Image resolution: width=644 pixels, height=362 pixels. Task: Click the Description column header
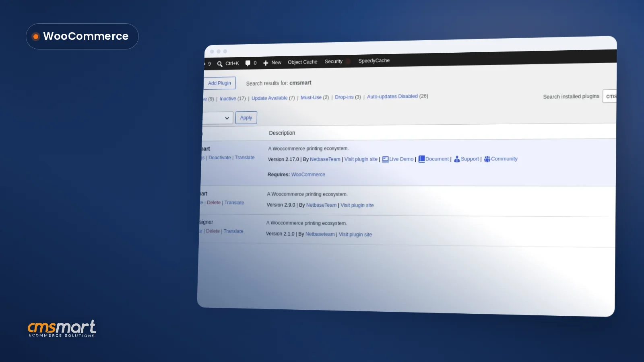282,133
